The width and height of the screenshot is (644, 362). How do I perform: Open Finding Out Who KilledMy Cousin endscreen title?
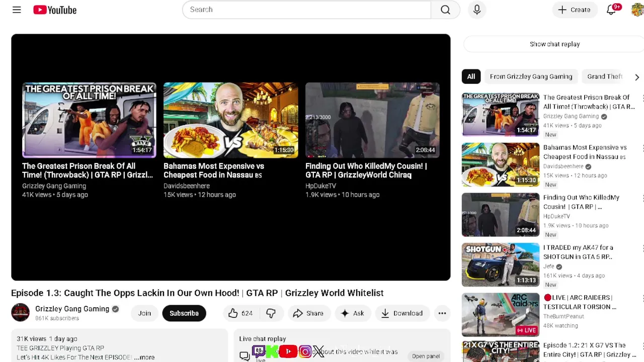pyautogui.click(x=366, y=170)
